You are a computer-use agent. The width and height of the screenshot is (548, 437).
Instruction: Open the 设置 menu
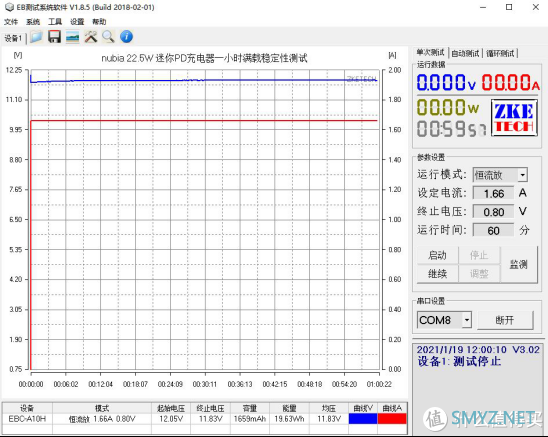pyautogui.click(x=77, y=22)
